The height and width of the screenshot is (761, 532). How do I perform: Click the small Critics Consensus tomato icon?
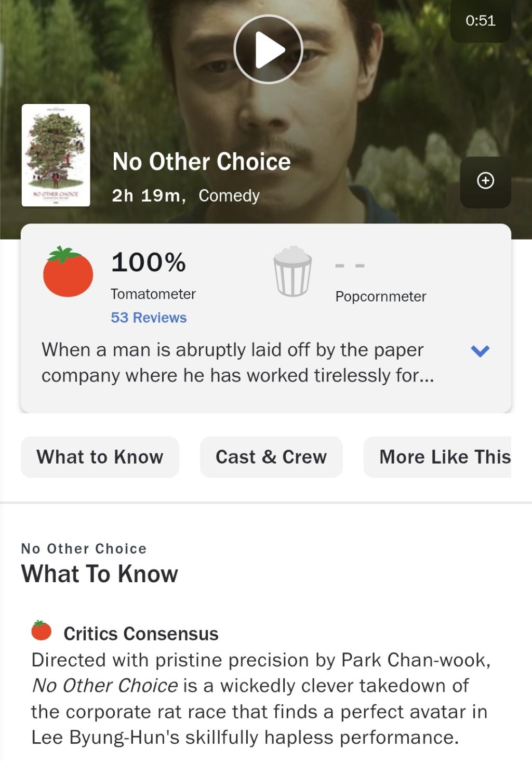click(x=42, y=630)
